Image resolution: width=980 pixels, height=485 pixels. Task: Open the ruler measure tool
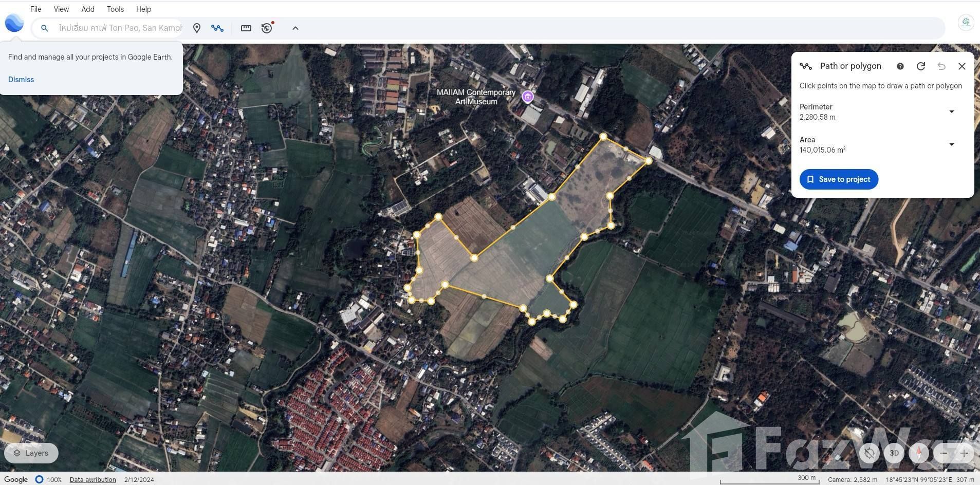246,28
